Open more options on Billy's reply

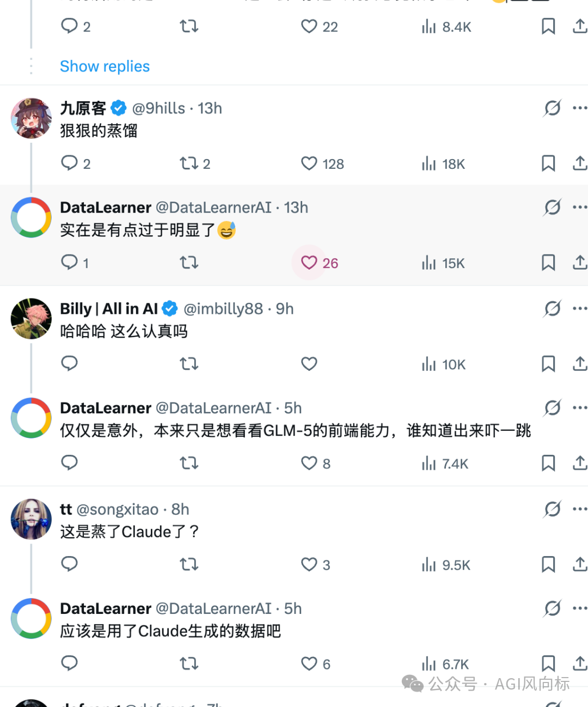580,308
